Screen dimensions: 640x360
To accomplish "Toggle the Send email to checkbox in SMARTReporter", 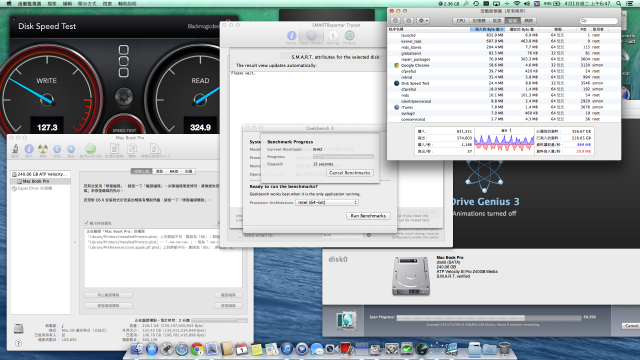I will 240,235.
